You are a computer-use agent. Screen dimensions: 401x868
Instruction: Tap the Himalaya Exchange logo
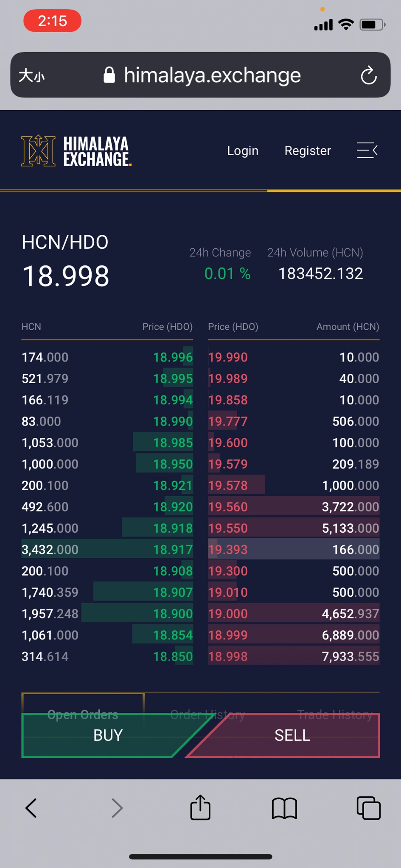76,150
